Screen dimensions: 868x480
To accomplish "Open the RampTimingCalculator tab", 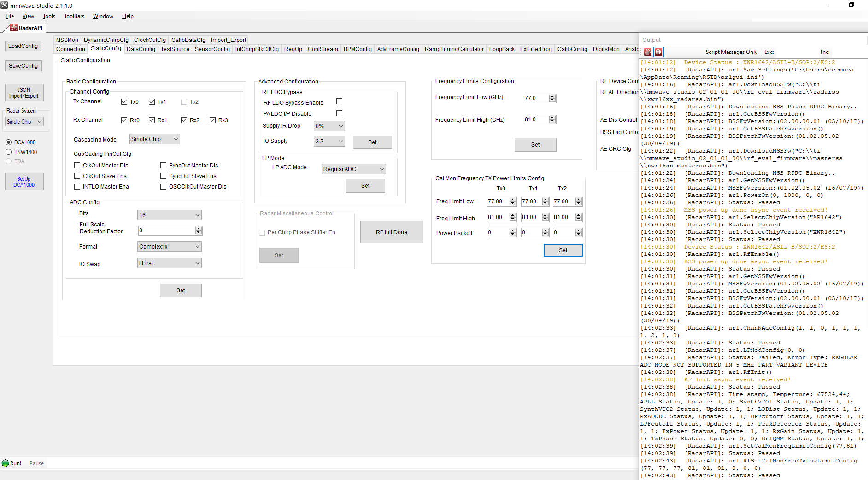I will (454, 49).
